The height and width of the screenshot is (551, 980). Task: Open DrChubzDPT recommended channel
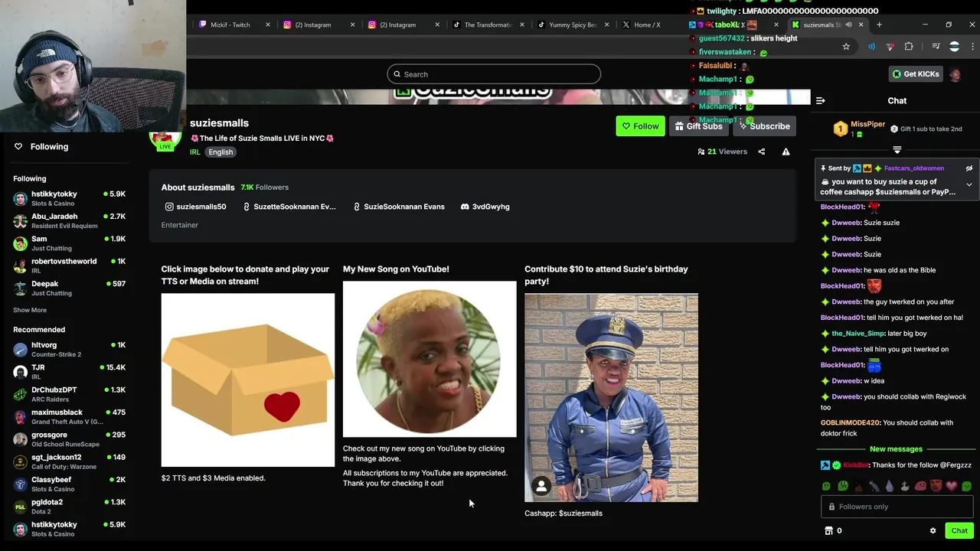(x=69, y=394)
